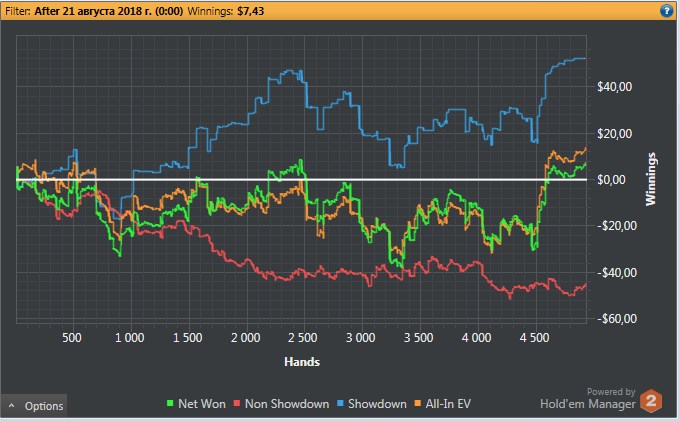
Task: Click the 500 hands axis label
Action: coord(72,338)
